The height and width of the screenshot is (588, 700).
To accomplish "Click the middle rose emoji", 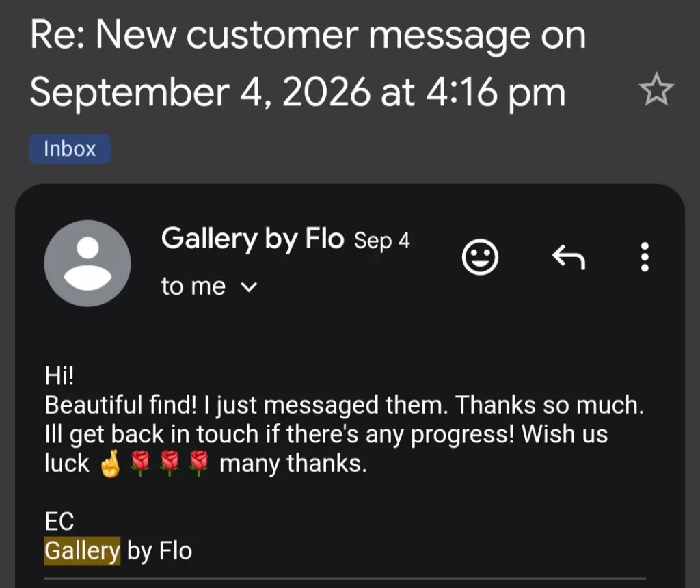I will pyautogui.click(x=170, y=464).
